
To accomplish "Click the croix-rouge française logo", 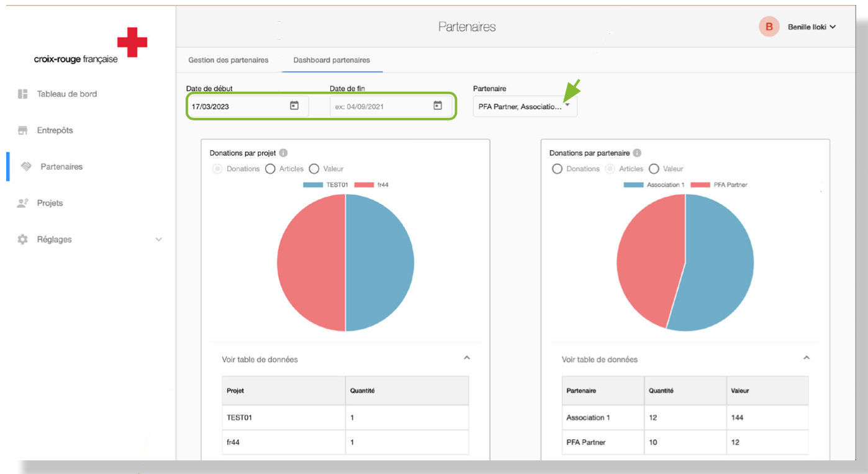I will pyautogui.click(x=91, y=46).
